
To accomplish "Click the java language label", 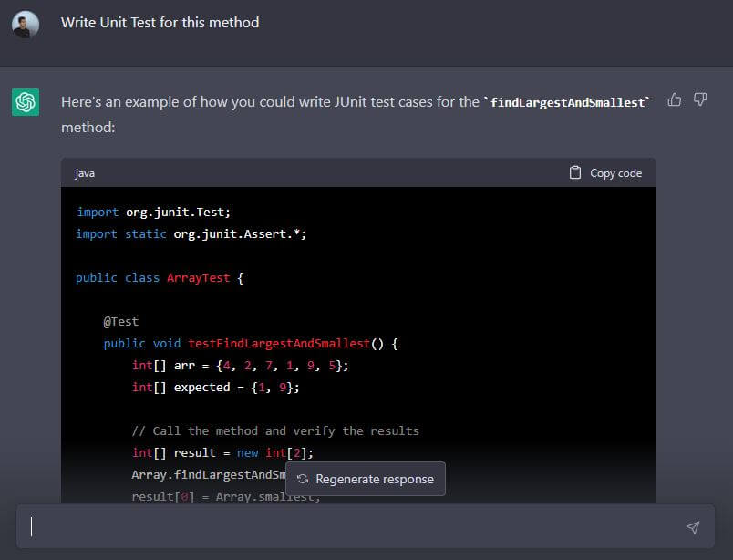I will coord(85,173).
